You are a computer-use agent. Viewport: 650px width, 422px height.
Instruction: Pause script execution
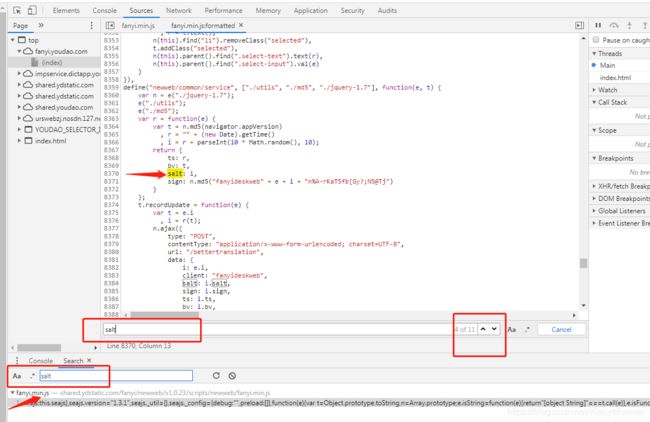click(x=598, y=25)
